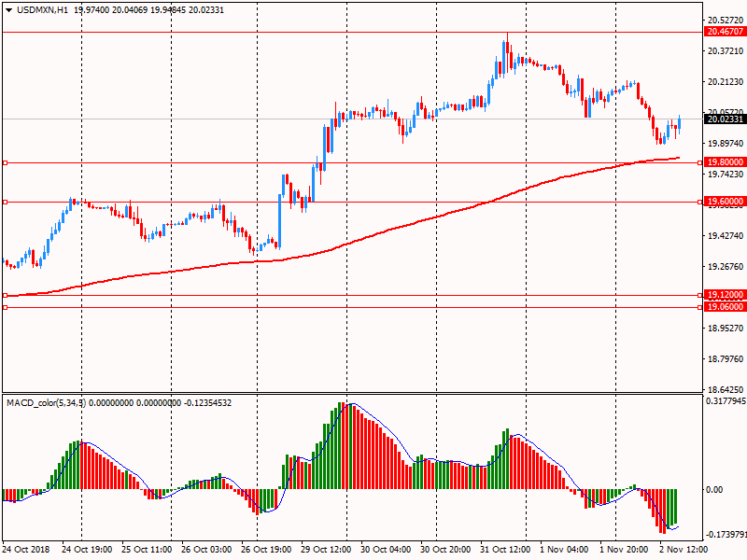Click the 31 Oct 12:00 time label
Viewport: 747px width, 560px height.
505,550
